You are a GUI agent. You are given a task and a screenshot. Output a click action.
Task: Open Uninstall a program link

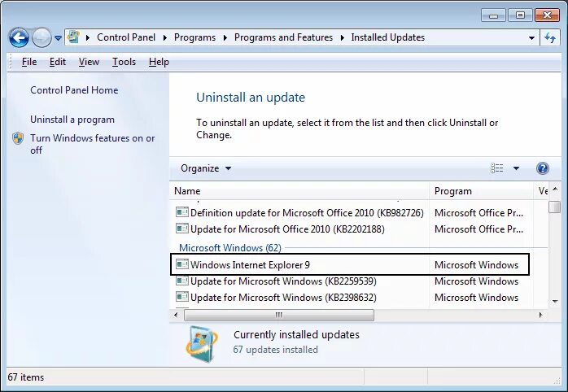pyautogui.click(x=72, y=120)
